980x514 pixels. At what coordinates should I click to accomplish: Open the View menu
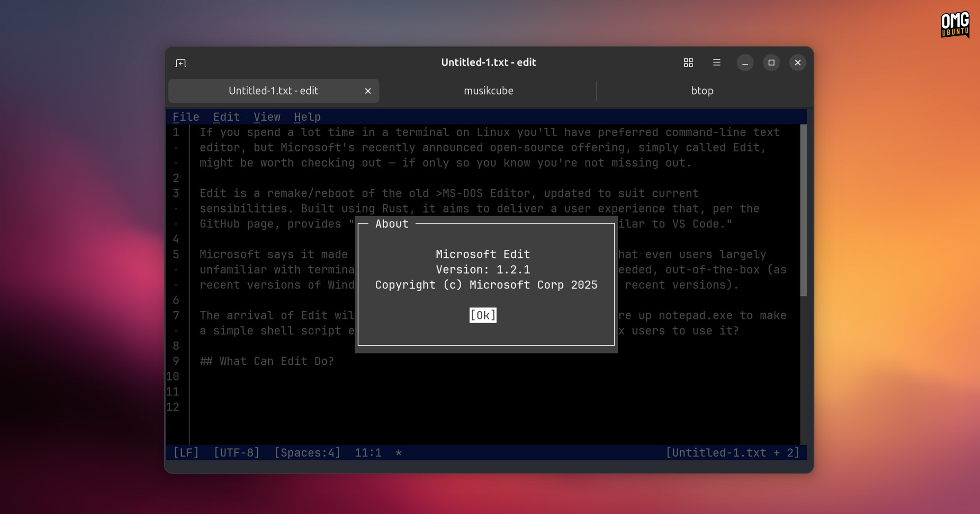[x=267, y=117]
